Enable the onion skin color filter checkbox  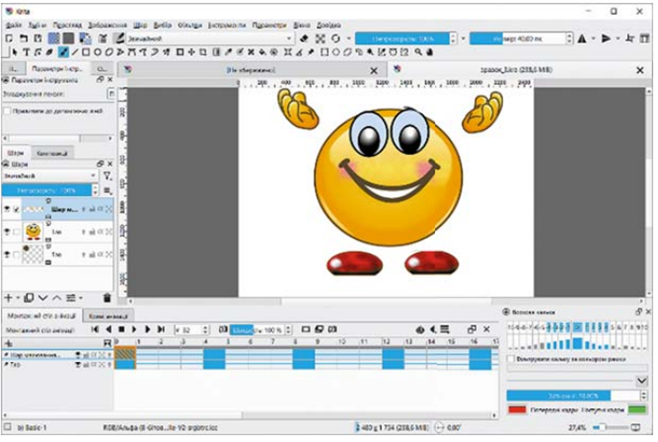point(512,358)
